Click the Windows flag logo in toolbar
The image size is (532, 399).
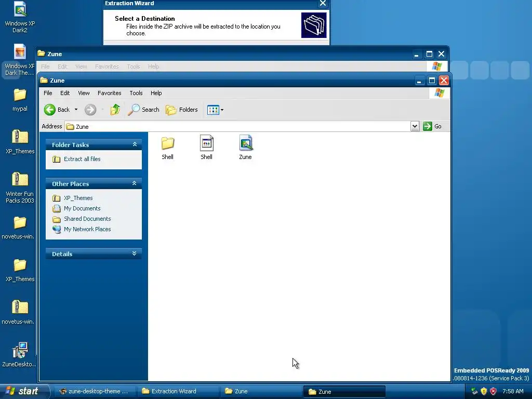click(440, 93)
